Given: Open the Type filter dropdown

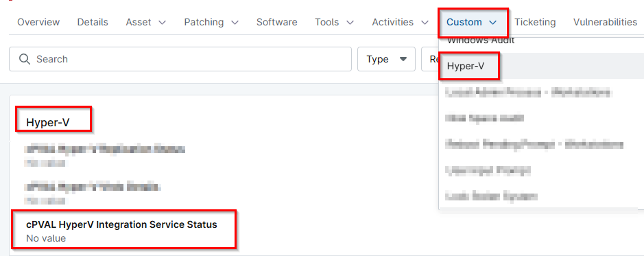Looking at the screenshot, I should pos(387,59).
